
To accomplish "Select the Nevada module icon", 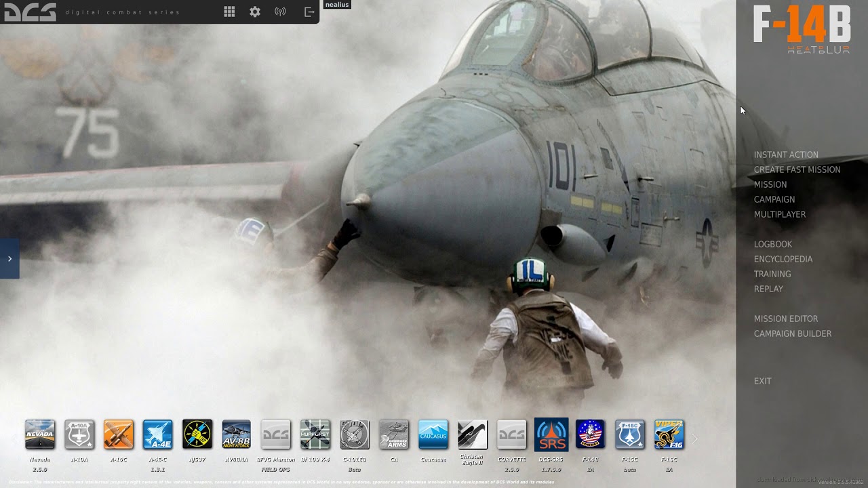I will (x=40, y=434).
